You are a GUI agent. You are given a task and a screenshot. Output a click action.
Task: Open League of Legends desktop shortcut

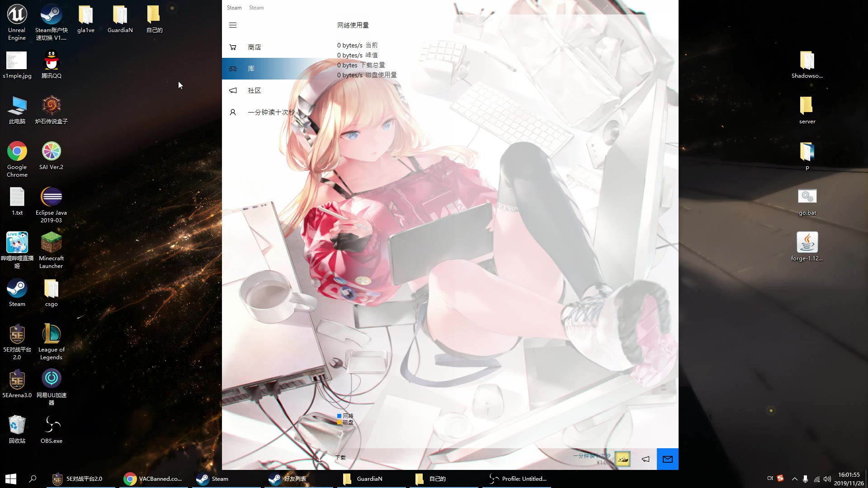(x=52, y=342)
